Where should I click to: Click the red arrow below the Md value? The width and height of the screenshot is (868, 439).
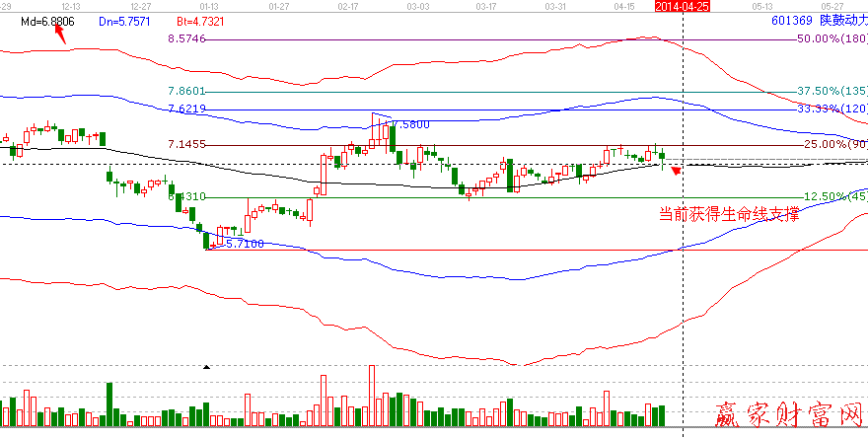pos(60,35)
